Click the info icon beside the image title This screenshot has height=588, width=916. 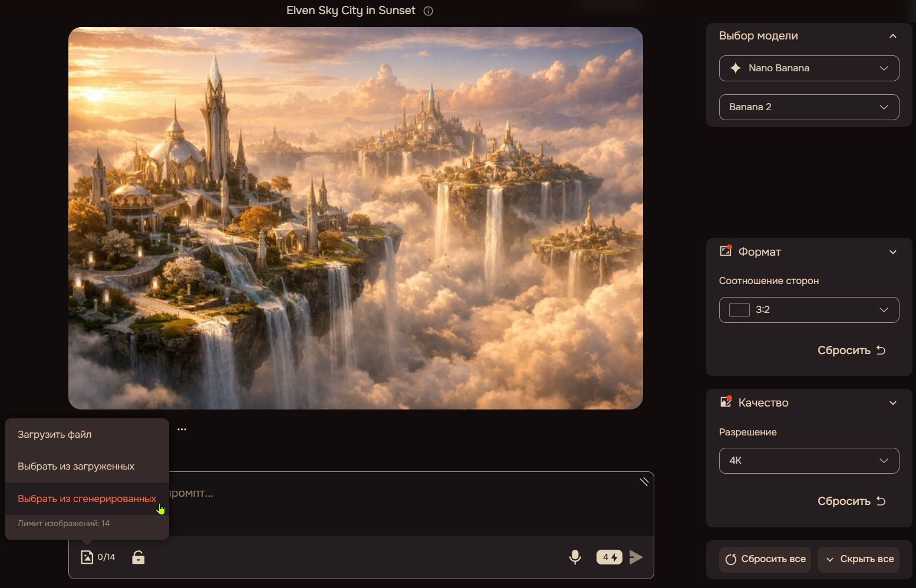[429, 11]
